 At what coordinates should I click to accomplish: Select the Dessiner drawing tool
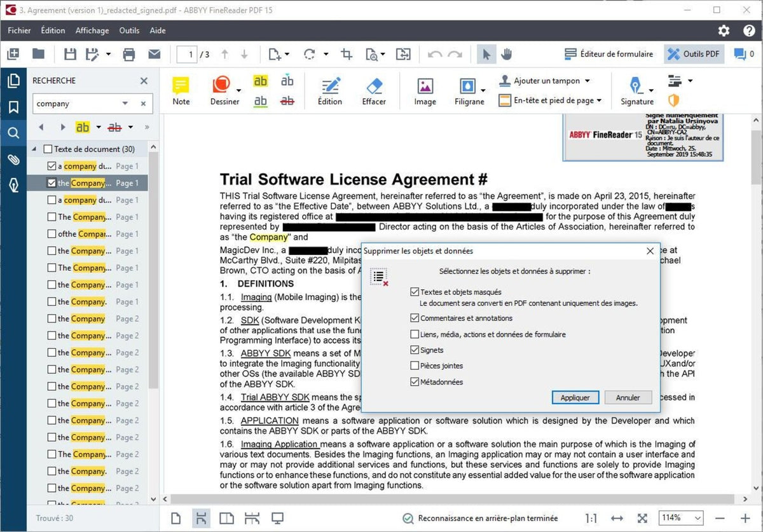224,91
